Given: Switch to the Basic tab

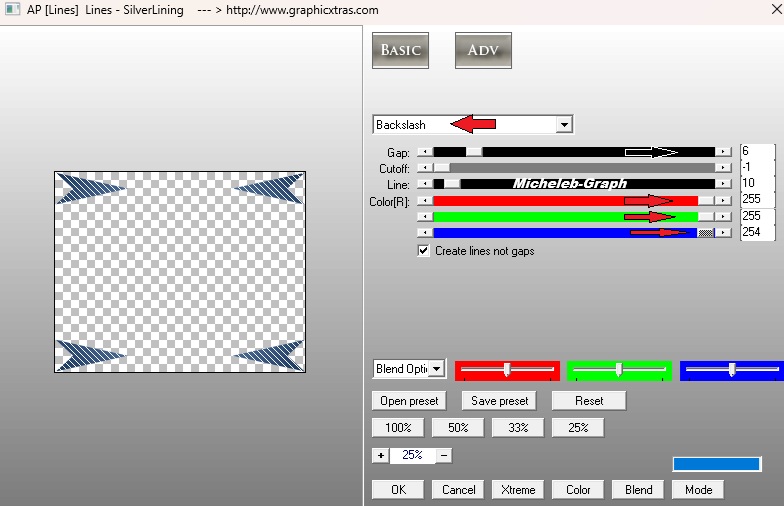Looking at the screenshot, I should tap(400, 51).
